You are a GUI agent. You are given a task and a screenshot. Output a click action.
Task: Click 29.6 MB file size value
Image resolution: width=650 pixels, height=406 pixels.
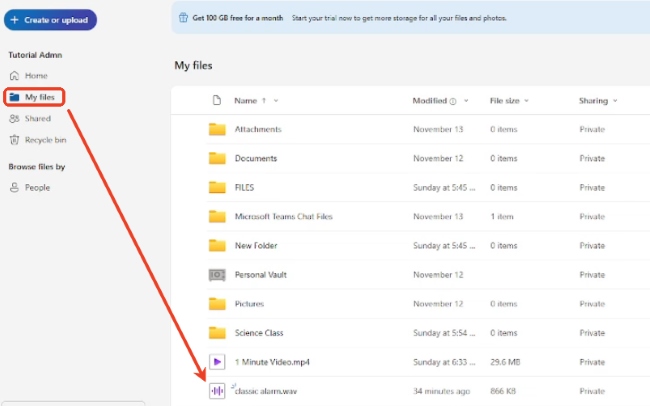coord(505,362)
